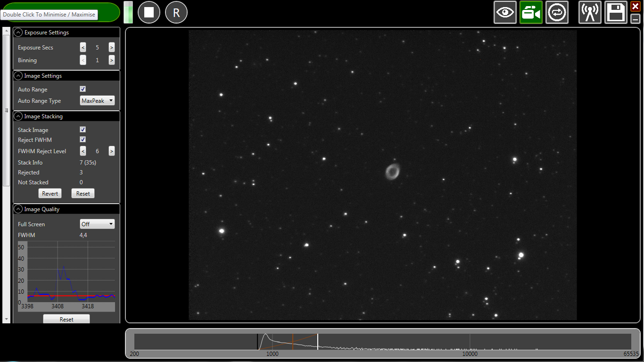Click the Rejected label
This screenshot has height=362, width=644.
[29, 173]
